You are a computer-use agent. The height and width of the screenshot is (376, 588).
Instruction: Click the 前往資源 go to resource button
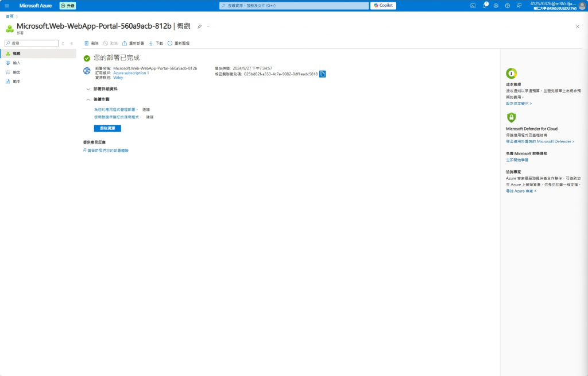click(x=107, y=128)
